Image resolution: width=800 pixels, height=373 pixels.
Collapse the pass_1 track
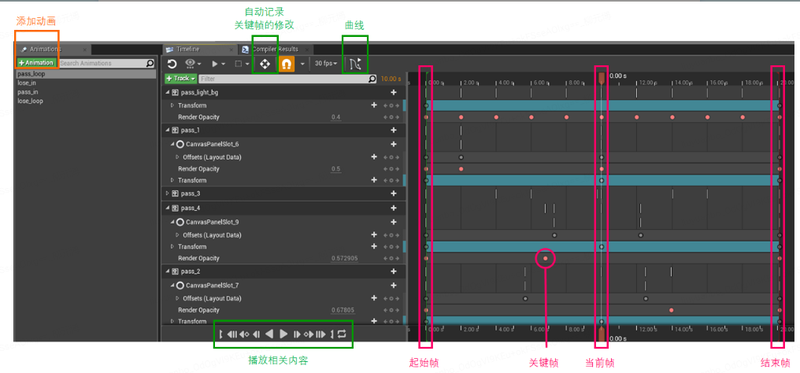167,130
